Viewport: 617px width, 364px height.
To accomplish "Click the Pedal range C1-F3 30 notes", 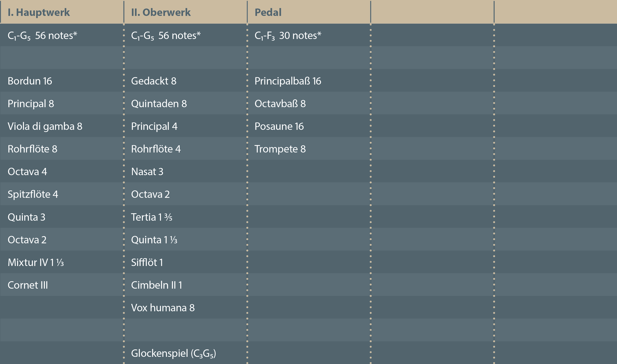I will pyautogui.click(x=288, y=36).
